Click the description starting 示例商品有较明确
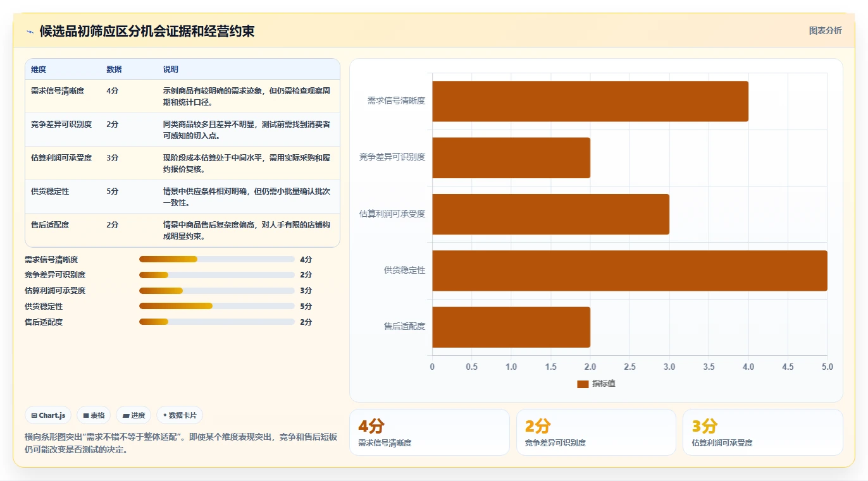This screenshot has width=868, height=481. (247, 96)
